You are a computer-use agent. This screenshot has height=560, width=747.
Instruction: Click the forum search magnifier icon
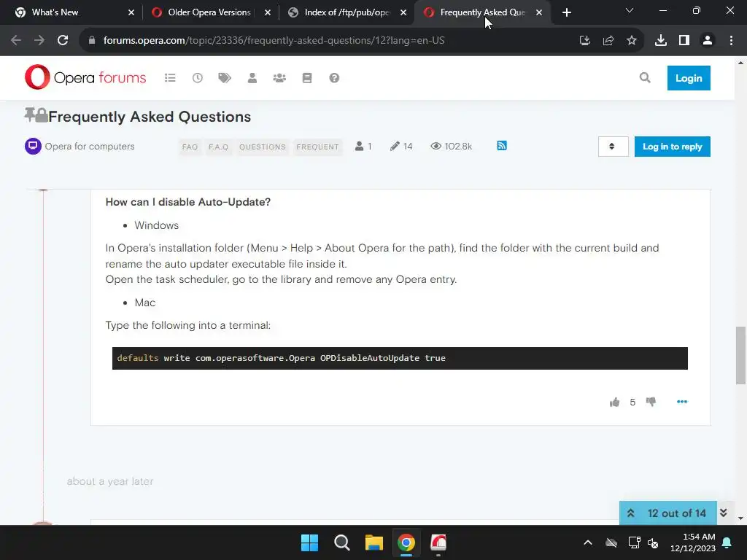click(x=645, y=77)
